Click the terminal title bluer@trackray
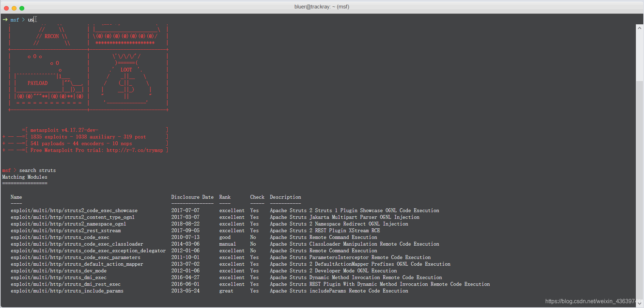Viewport: 644px width, 308px height. 322,7
